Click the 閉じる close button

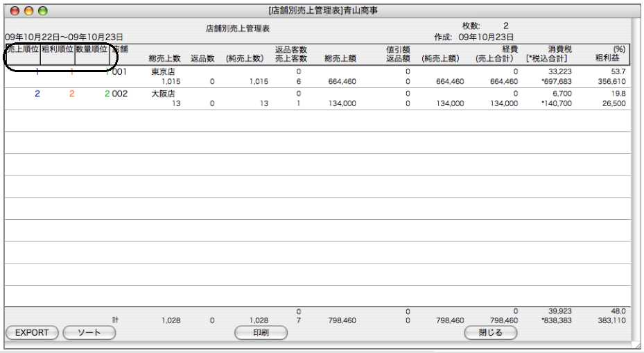pos(490,332)
